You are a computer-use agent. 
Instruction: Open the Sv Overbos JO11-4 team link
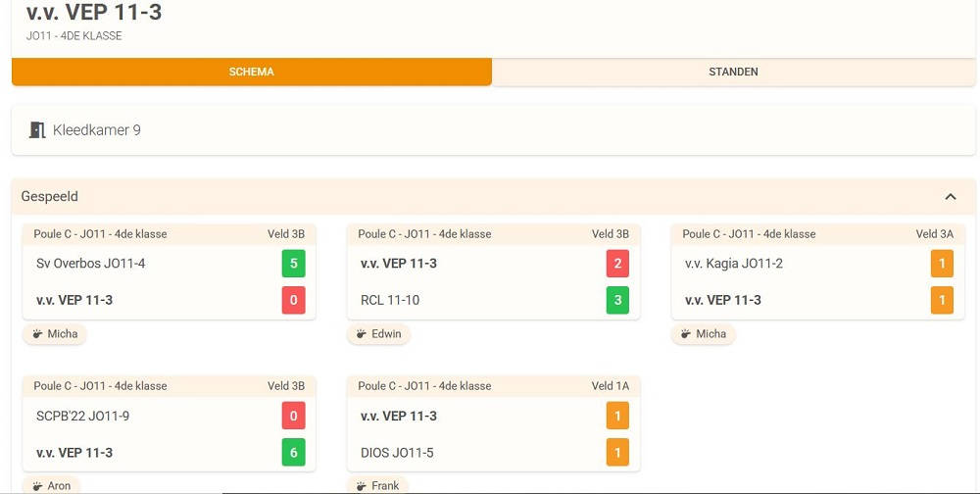pyautogui.click(x=90, y=264)
